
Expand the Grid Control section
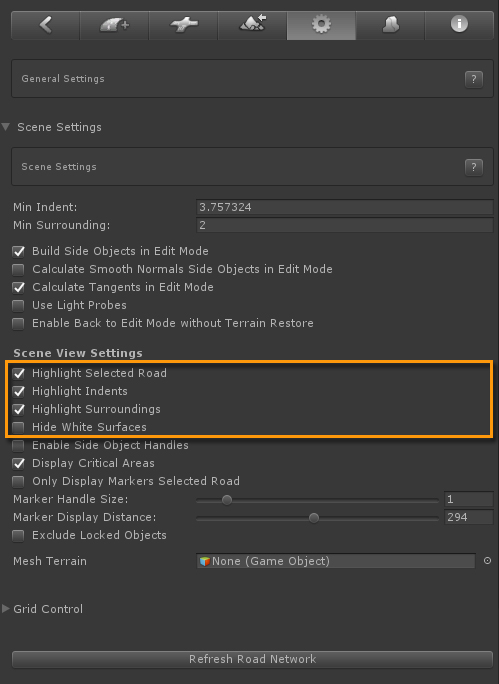click(6, 609)
